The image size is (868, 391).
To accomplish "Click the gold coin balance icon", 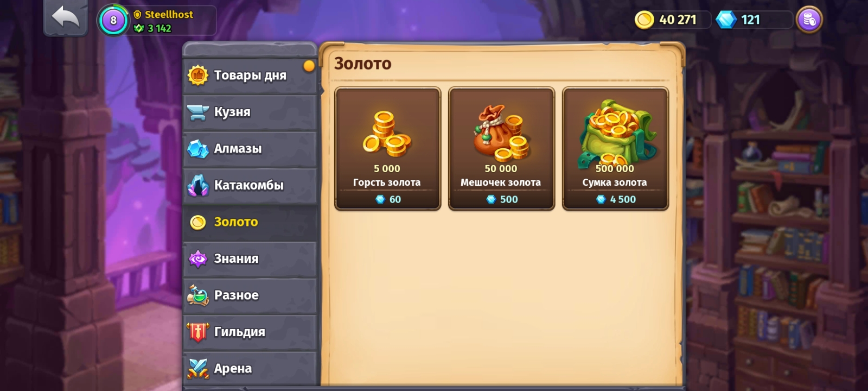I will coord(644,20).
